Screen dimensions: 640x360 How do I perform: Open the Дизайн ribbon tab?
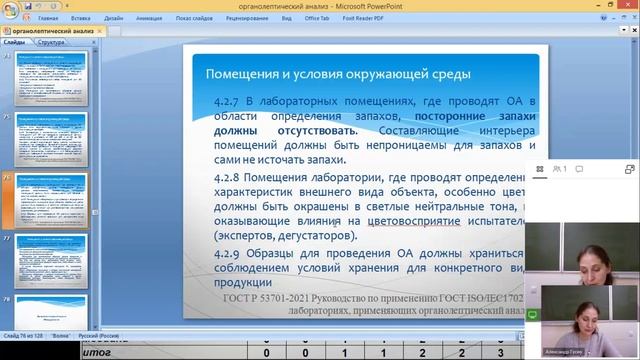click(x=113, y=18)
